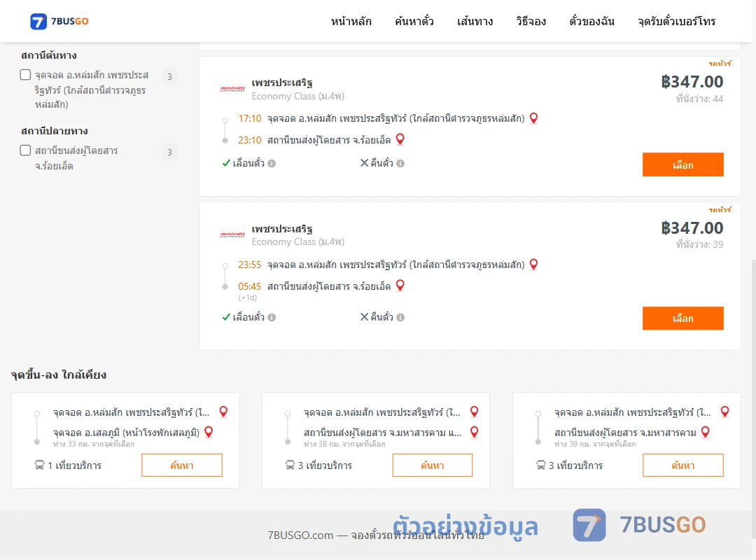Click the จุดขึ้น-ลง ใกล้เคียง heading
The width and height of the screenshot is (756, 560).
tap(58, 374)
